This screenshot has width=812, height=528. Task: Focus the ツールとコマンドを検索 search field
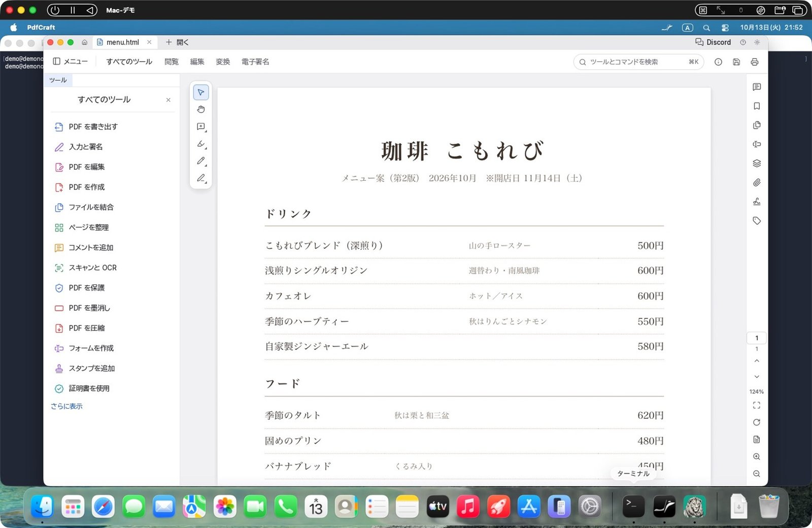coord(638,62)
